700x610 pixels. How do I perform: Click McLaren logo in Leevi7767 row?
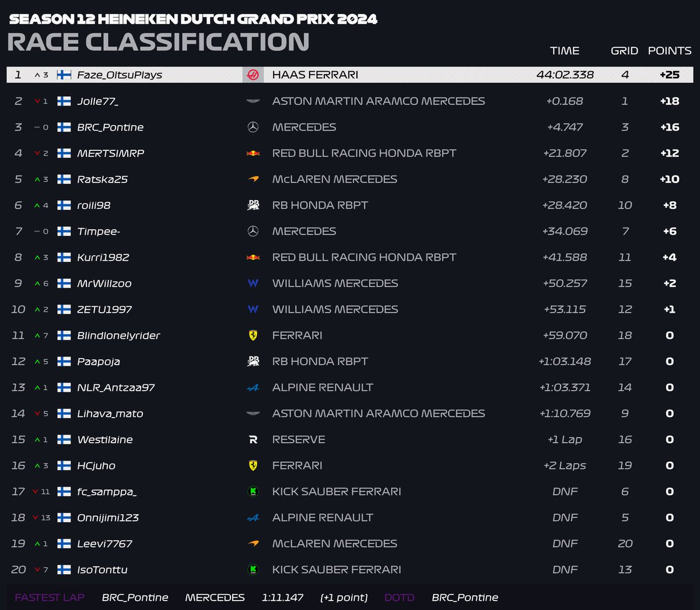[x=253, y=544]
